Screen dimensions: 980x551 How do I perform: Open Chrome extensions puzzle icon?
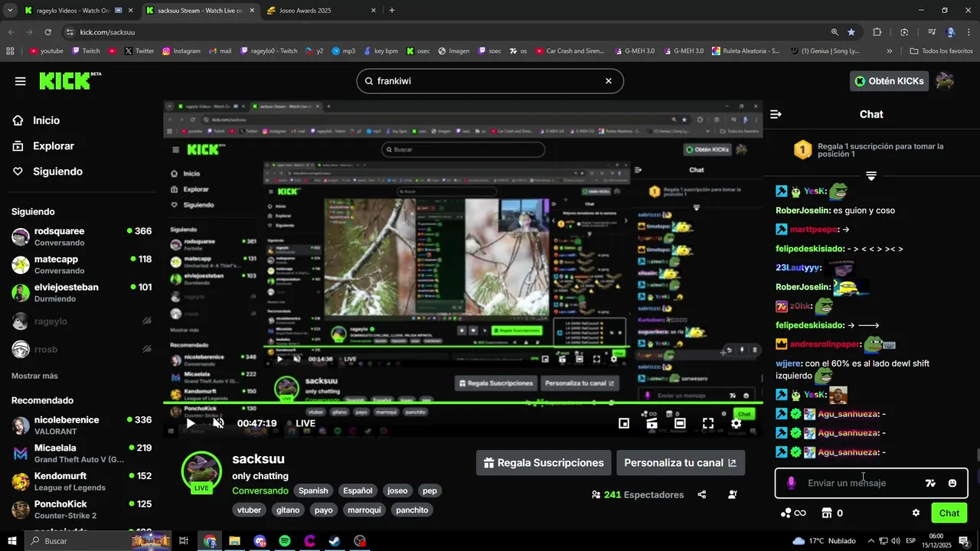click(x=877, y=32)
